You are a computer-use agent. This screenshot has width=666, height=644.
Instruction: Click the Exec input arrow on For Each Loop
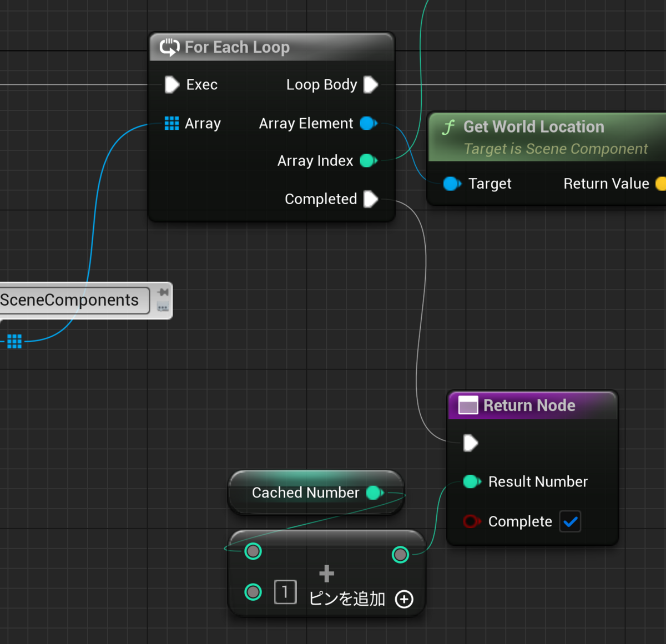point(171,84)
